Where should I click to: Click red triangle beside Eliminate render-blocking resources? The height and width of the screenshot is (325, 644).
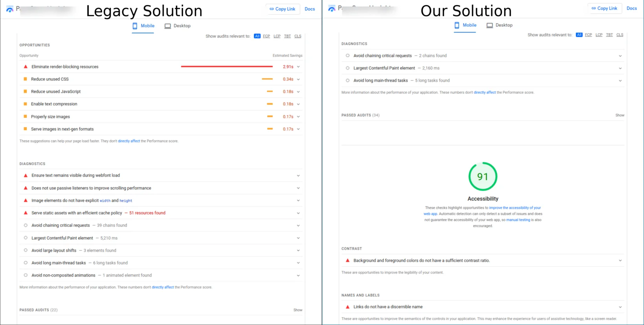pos(26,67)
